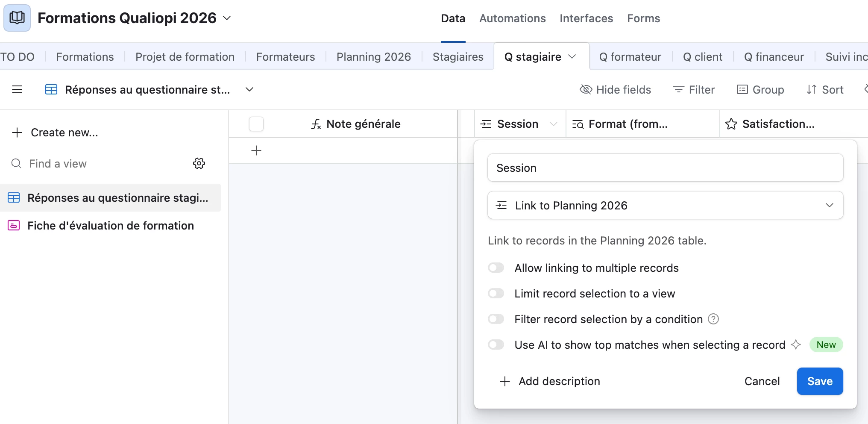Click the help icon beside Filter condition

713,319
